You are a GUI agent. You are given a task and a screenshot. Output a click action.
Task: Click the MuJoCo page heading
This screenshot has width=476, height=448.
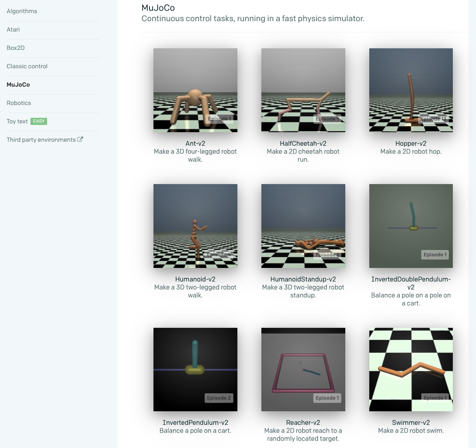[x=158, y=8]
